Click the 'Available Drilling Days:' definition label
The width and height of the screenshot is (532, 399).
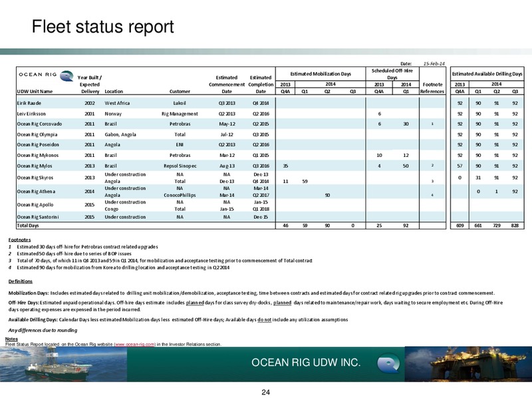pyautogui.click(x=33, y=320)
